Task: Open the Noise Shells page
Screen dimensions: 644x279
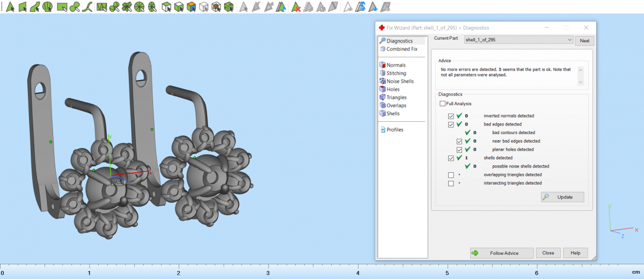Action: pyautogui.click(x=400, y=82)
